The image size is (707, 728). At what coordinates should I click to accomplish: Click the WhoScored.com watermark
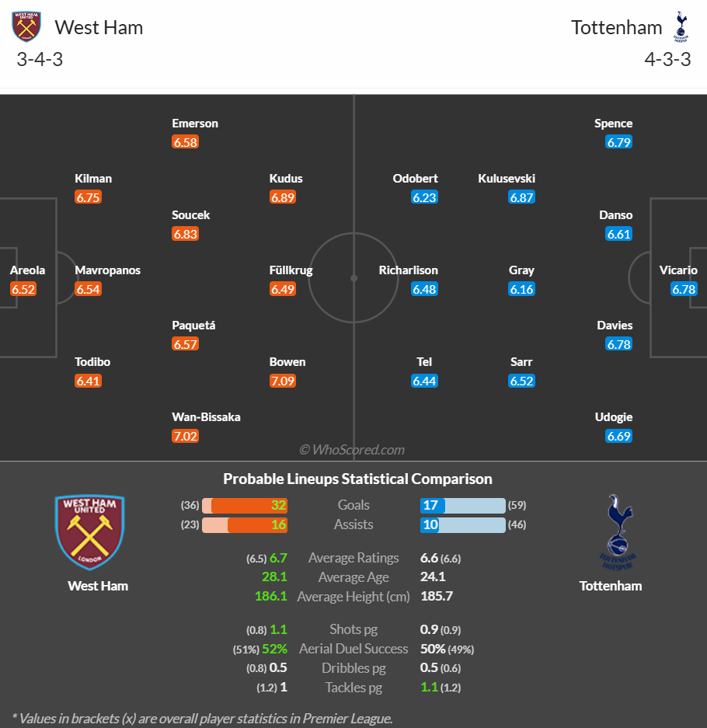(x=352, y=450)
